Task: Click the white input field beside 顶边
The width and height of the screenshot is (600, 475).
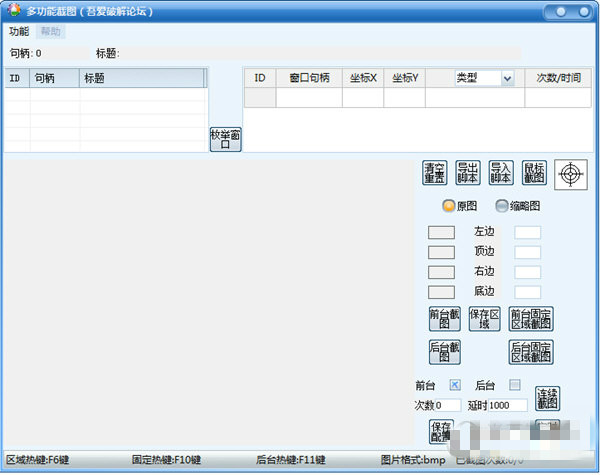Action: [x=527, y=252]
